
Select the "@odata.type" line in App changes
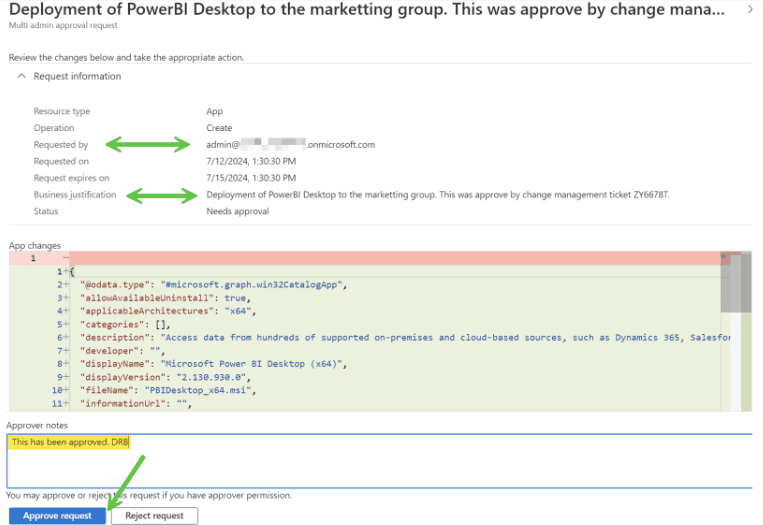212,285
